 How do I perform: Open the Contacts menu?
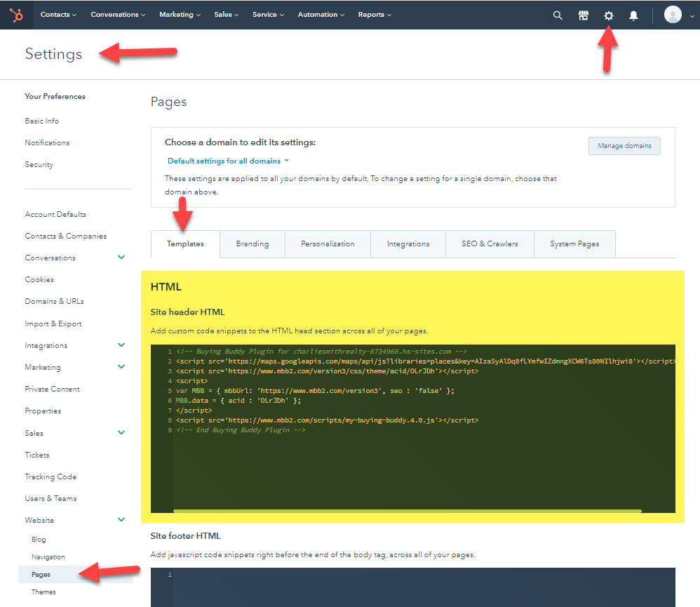[x=58, y=15]
